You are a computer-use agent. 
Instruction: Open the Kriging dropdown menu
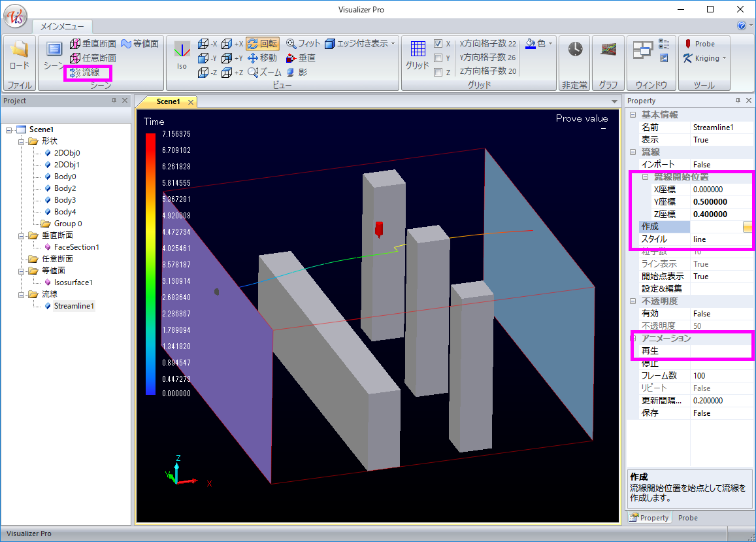point(725,58)
